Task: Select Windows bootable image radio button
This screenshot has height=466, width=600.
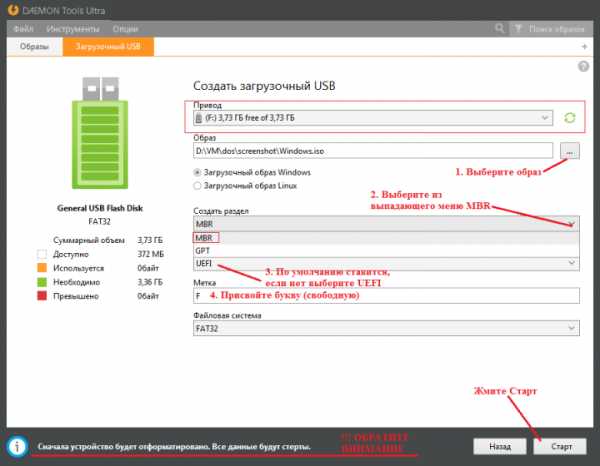Action: pyautogui.click(x=197, y=173)
